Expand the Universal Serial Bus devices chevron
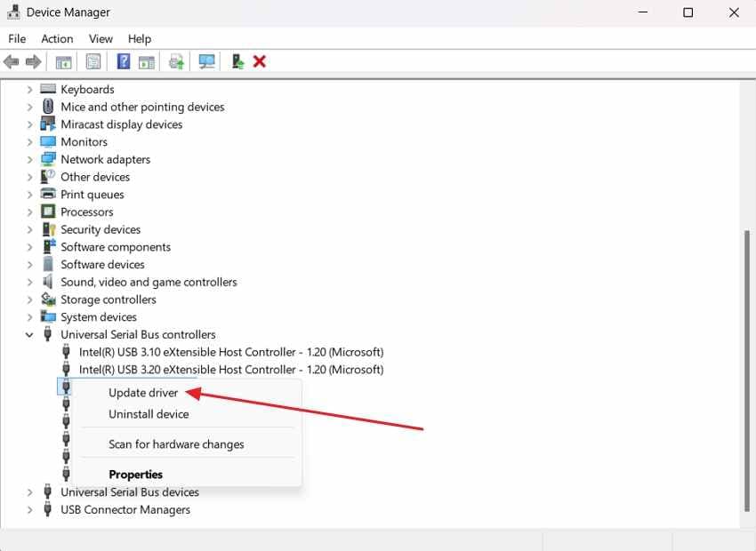This screenshot has height=551, width=756. coord(30,492)
